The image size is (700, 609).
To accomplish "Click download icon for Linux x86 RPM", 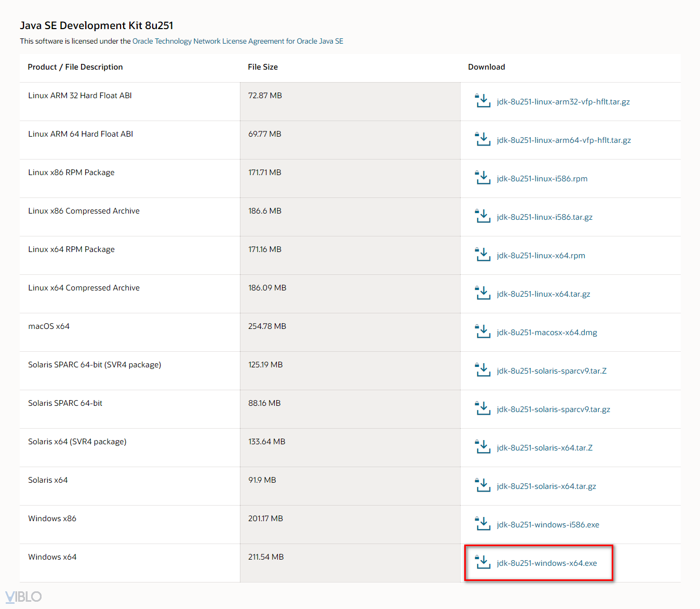I will tap(483, 178).
